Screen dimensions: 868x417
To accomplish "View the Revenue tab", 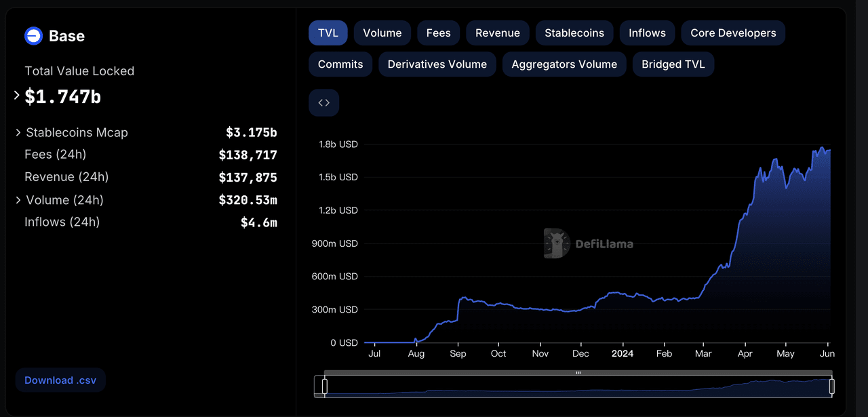I will tap(497, 33).
